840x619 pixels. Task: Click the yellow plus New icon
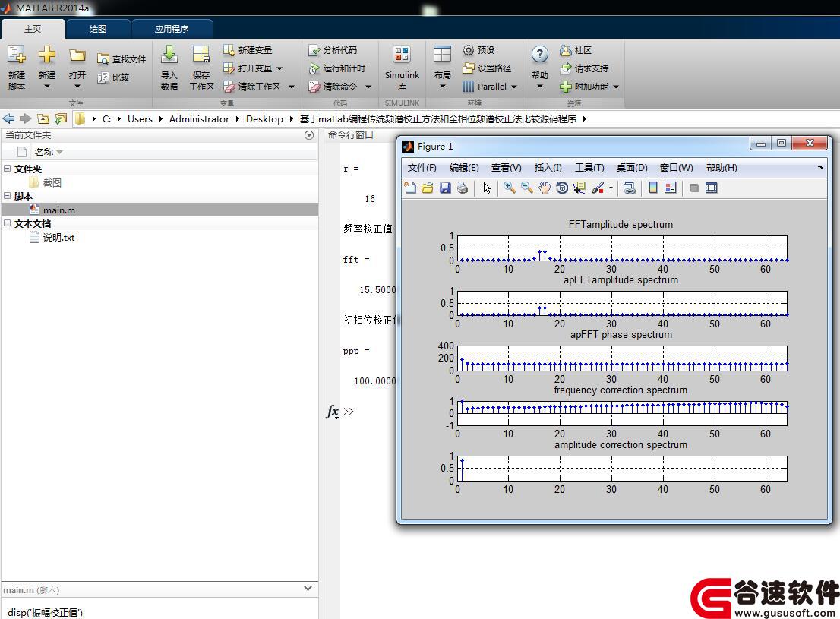pyautogui.click(x=46, y=54)
